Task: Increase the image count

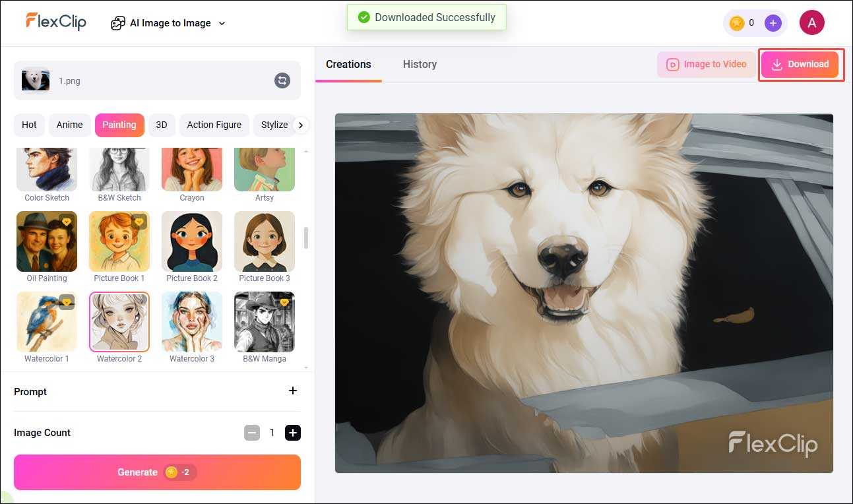Action: 293,433
